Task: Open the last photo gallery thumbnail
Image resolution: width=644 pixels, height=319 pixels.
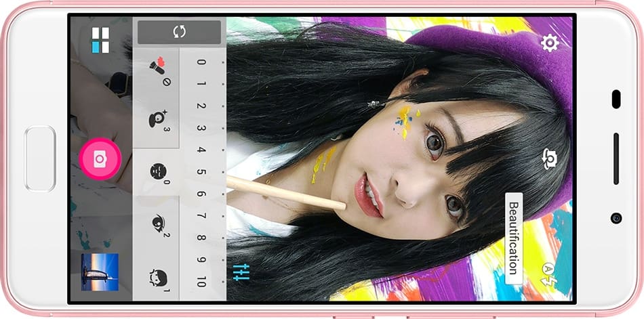Action: tap(100, 272)
